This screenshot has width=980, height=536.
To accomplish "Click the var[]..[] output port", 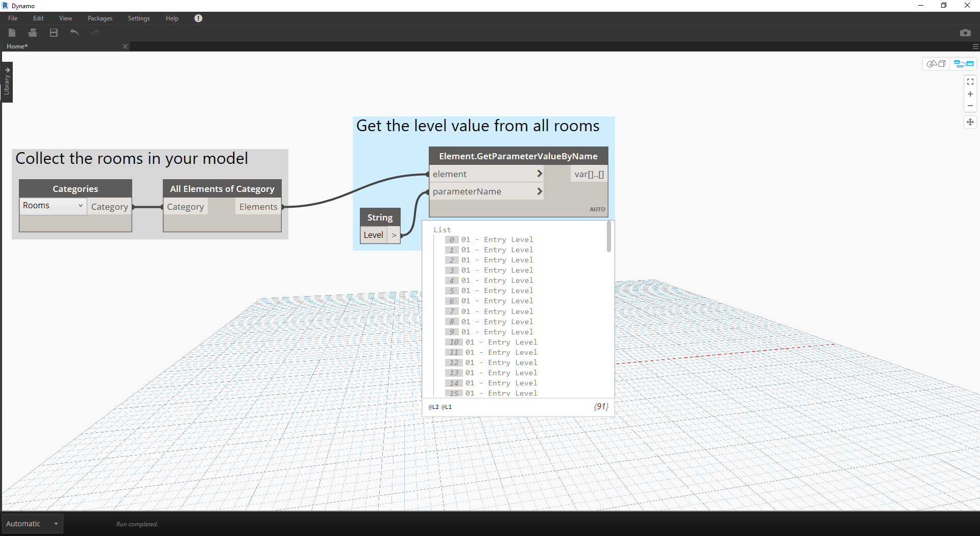I will (589, 174).
